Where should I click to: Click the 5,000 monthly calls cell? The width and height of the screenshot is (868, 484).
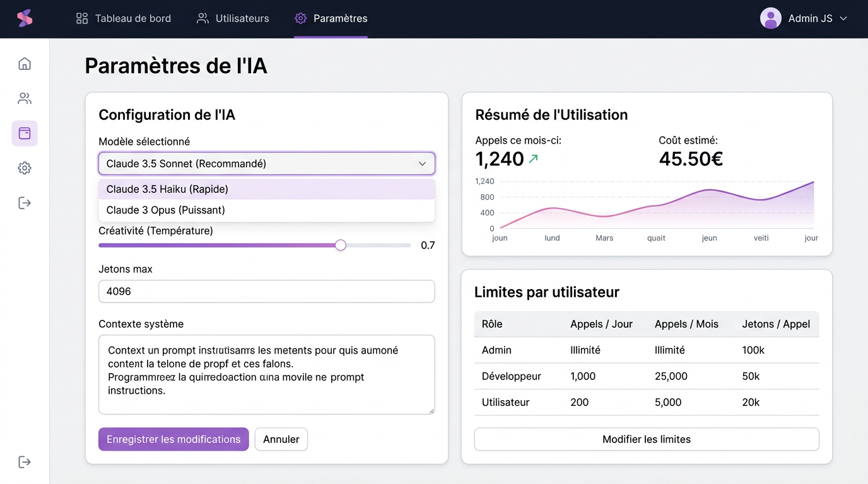coord(668,402)
